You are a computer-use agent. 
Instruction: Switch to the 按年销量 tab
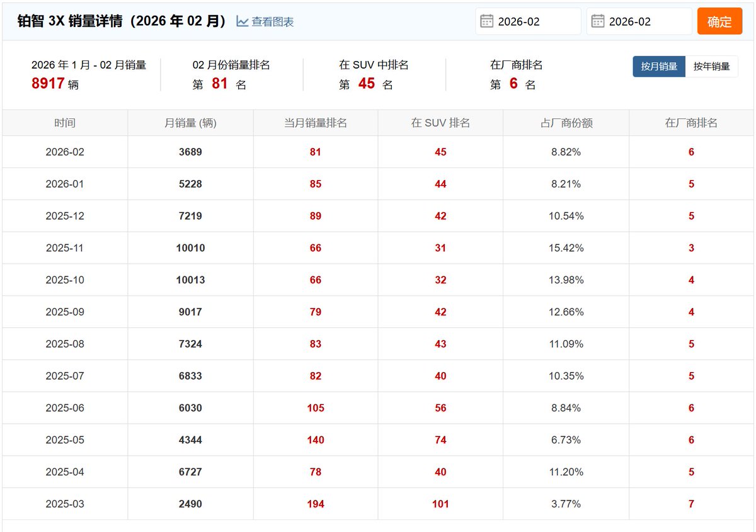tap(711, 66)
